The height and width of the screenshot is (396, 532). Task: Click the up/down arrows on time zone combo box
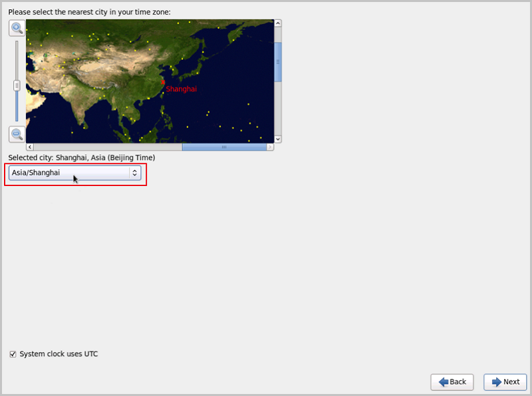click(134, 173)
